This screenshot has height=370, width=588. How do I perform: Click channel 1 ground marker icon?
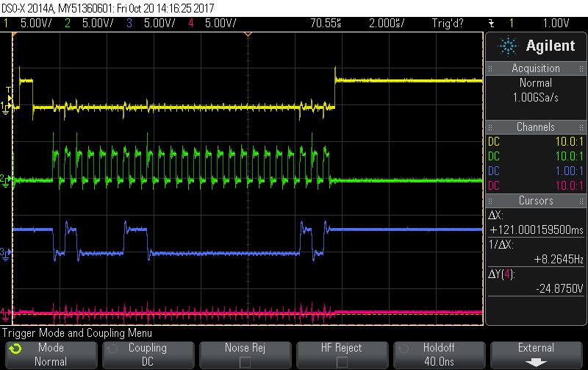[5, 107]
